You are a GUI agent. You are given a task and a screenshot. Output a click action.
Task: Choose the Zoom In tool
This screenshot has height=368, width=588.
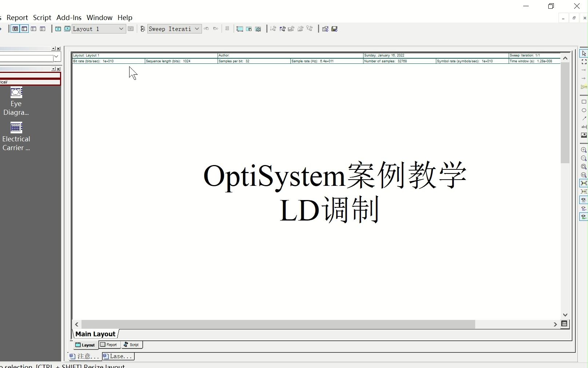click(584, 150)
